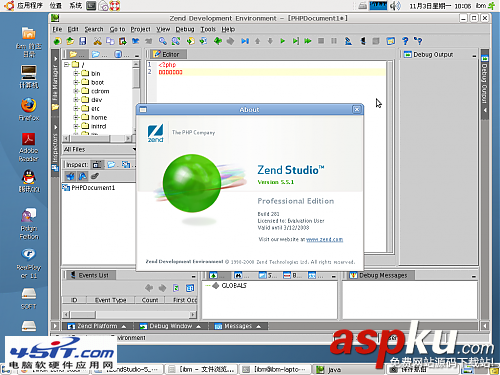Close the About dialog
The image size is (500, 375).
pyautogui.click(x=357, y=109)
